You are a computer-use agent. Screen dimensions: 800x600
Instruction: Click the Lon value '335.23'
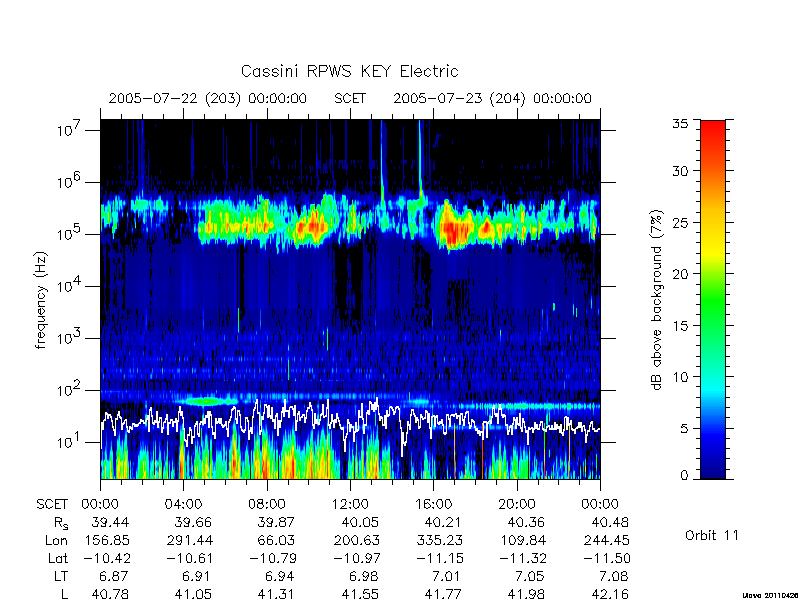440,540
